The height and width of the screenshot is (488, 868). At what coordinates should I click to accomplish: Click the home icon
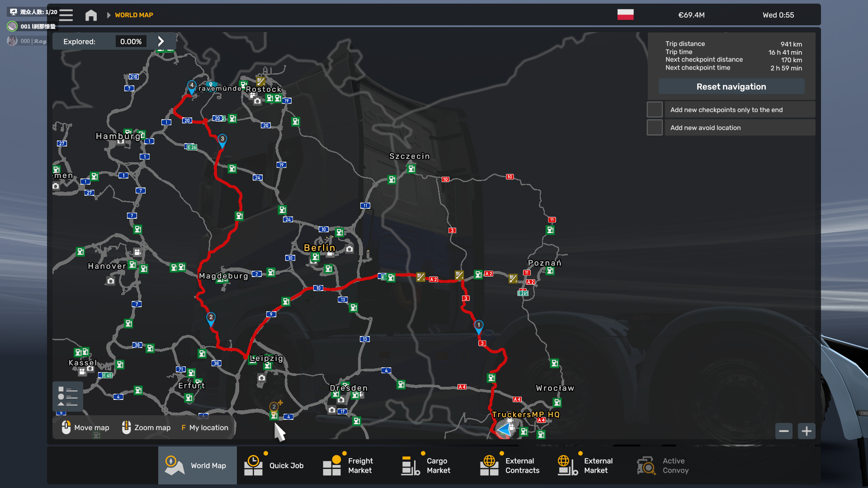[x=91, y=15]
